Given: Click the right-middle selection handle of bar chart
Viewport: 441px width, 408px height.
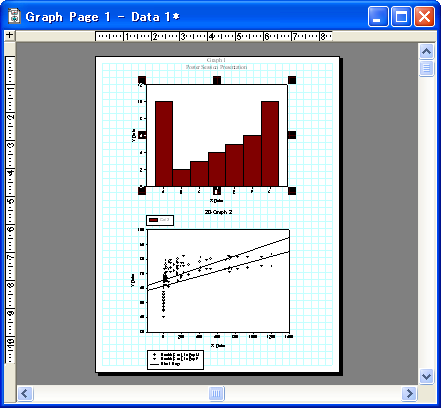Looking at the screenshot, I should click(x=292, y=135).
